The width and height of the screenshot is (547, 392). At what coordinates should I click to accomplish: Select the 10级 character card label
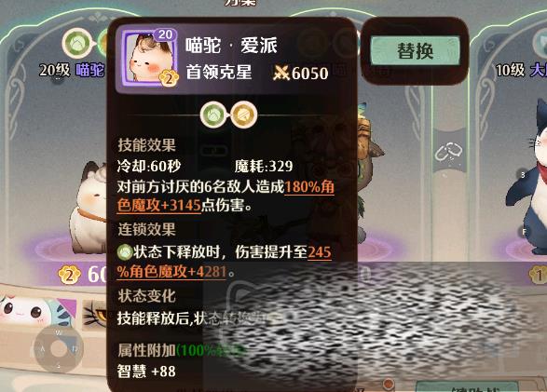(x=521, y=71)
